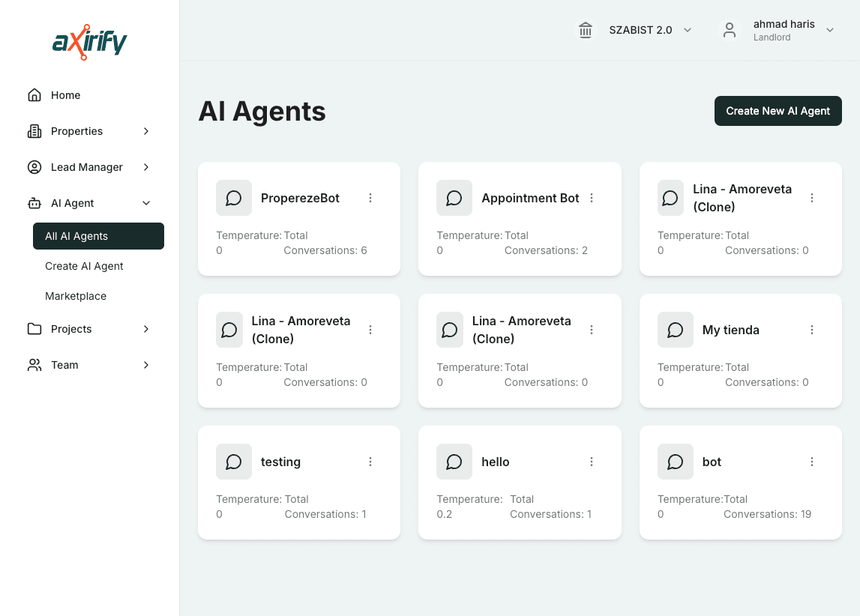Open the ProperezeBot agent name link

point(300,198)
